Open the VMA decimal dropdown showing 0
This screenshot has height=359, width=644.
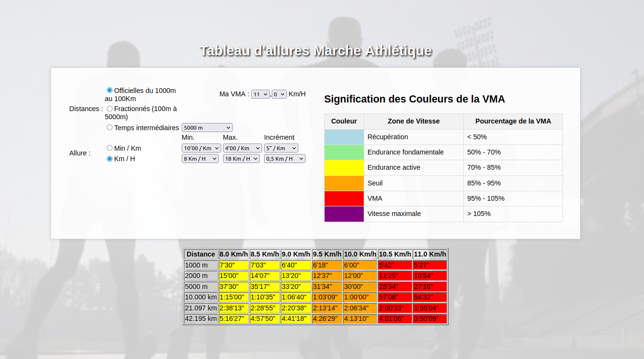279,94
